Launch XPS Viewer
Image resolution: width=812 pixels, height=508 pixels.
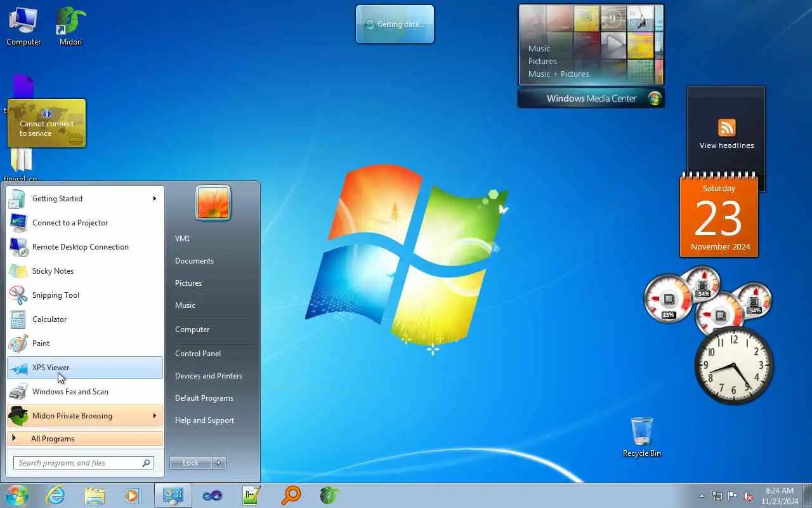(85, 368)
